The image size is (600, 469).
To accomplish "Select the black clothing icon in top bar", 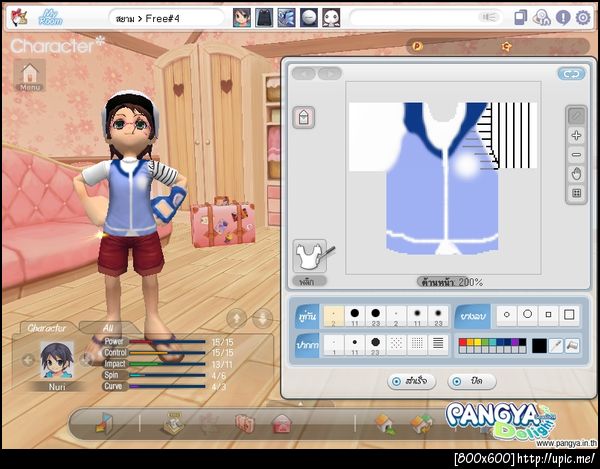I will pyautogui.click(x=264, y=18).
